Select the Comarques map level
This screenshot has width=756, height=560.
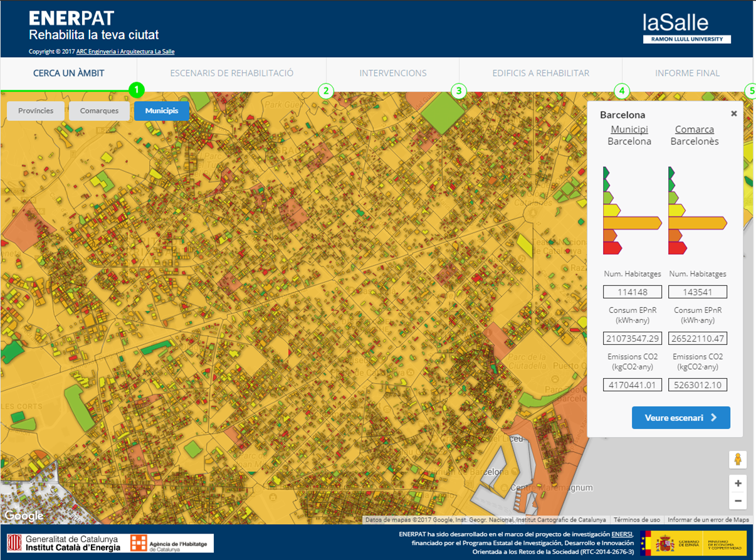(99, 111)
